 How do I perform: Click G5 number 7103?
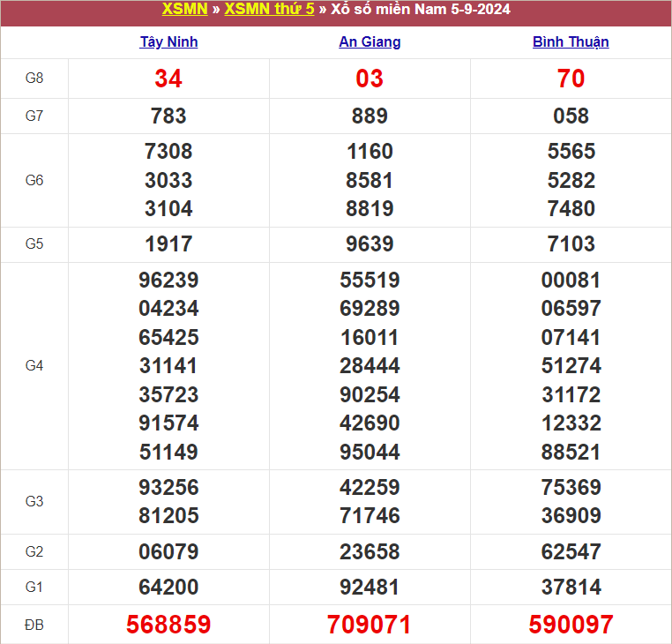point(571,244)
